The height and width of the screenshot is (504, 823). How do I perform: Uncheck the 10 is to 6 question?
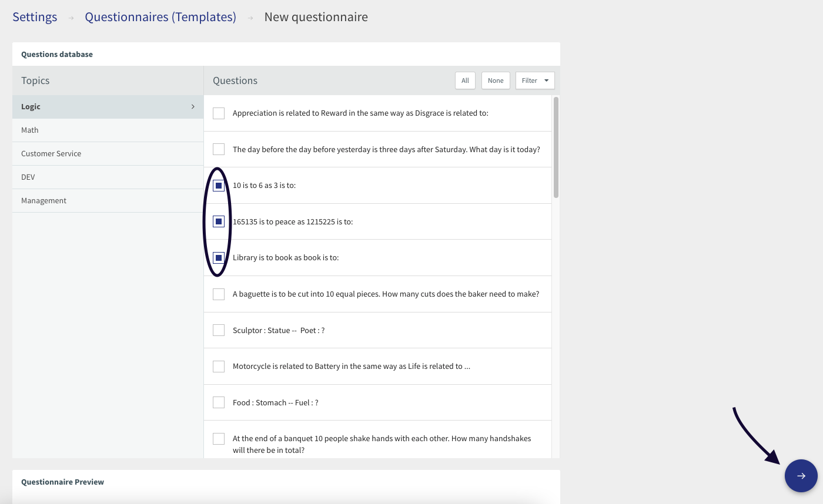(219, 186)
